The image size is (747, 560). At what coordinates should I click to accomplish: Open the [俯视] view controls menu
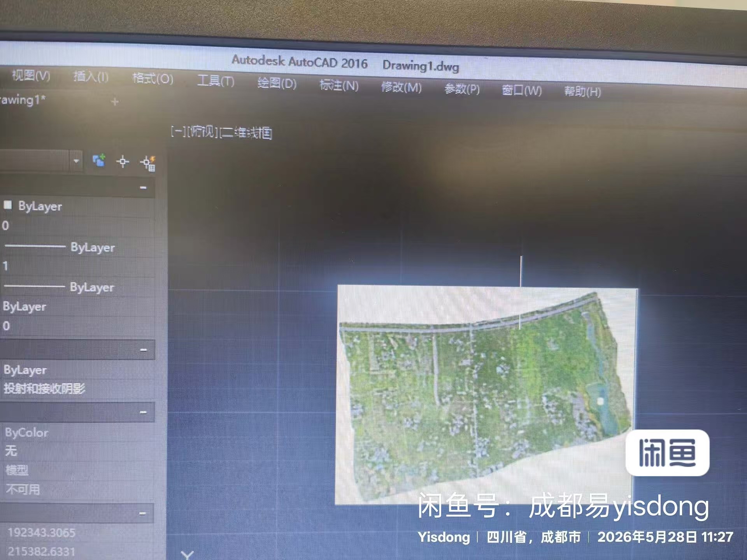(202, 132)
